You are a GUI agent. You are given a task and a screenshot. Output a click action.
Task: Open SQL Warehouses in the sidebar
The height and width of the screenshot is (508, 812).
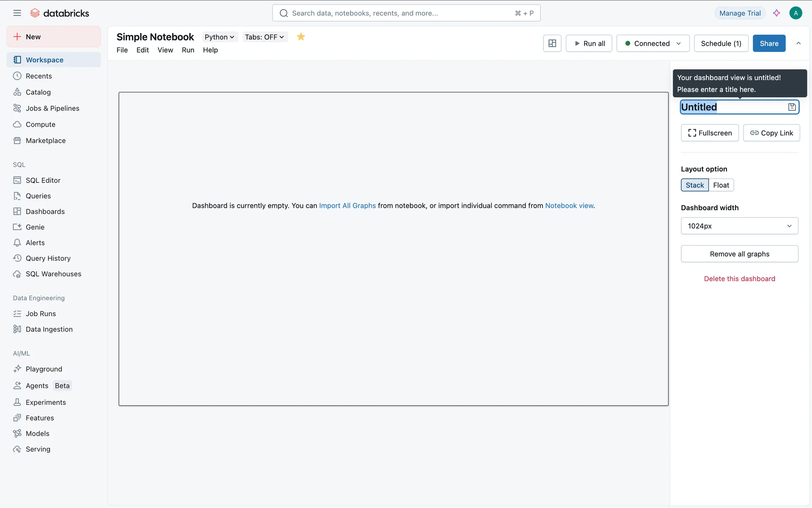click(x=53, y=274)
